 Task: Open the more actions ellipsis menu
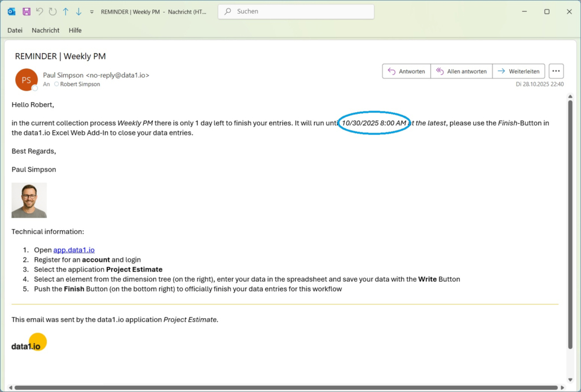[x=556, y=71]
